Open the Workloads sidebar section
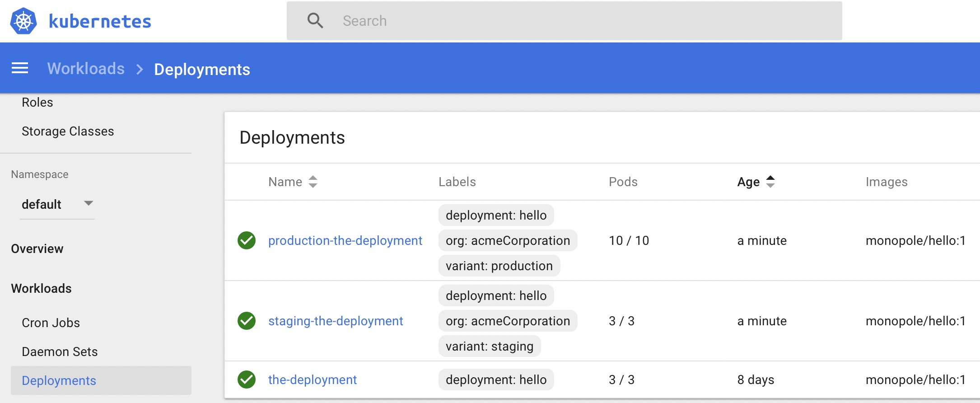The width and height of the screenshot is (980, 403). point(41,288)
